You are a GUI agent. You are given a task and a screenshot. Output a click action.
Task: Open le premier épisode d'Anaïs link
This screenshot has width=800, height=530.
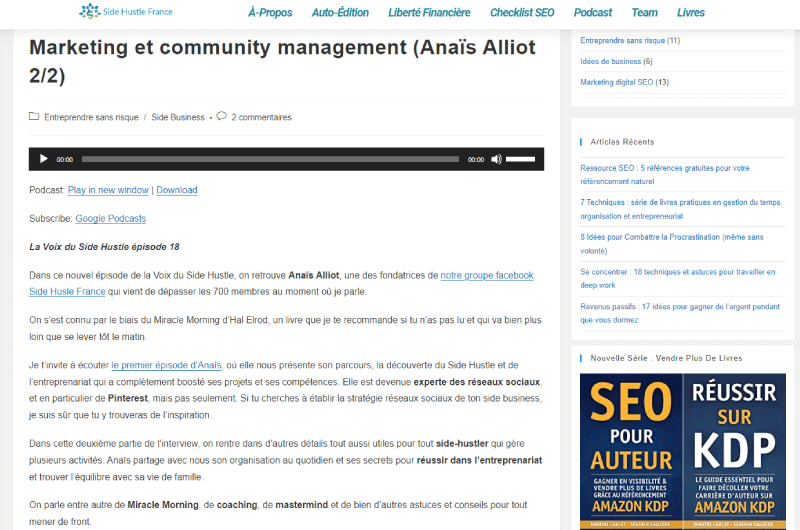click(x=166, y=365)
